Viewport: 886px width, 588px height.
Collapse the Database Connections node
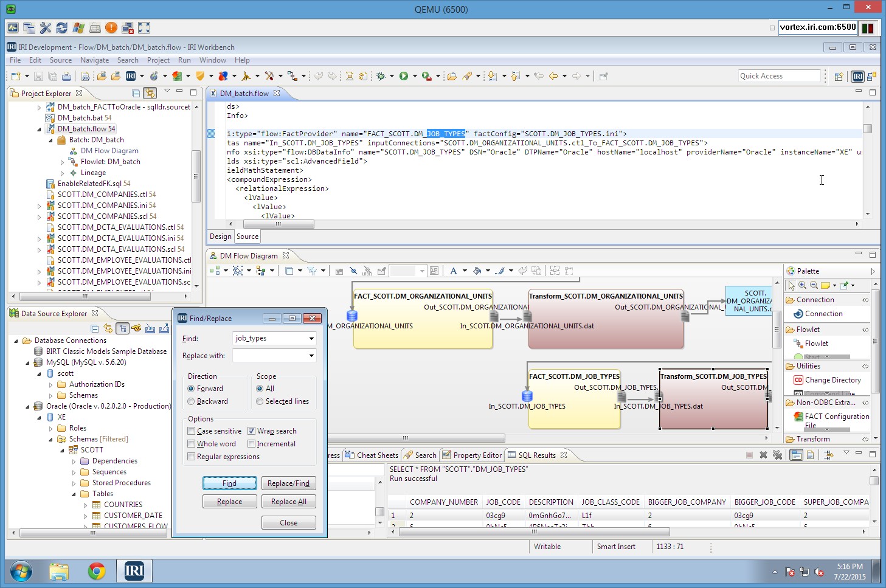[x=16, y=341]
